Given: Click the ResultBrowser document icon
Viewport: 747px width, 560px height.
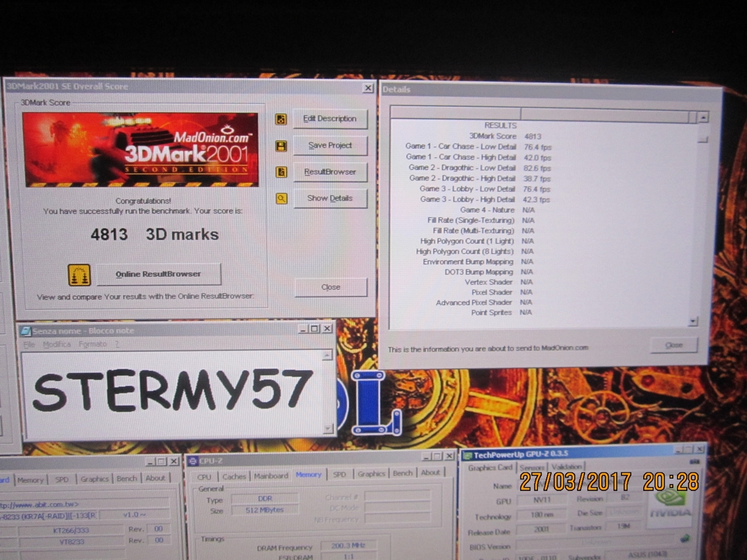Looking at the screenshot, I should (x=281, y=172).
